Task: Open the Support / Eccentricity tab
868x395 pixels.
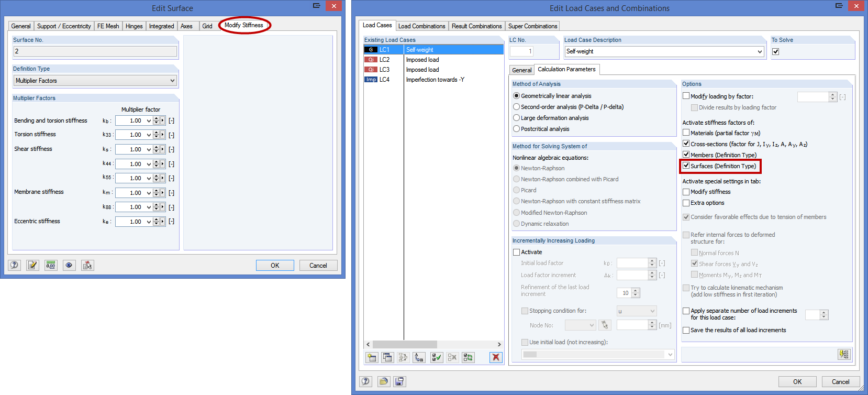Action: (x=64, y=26)
